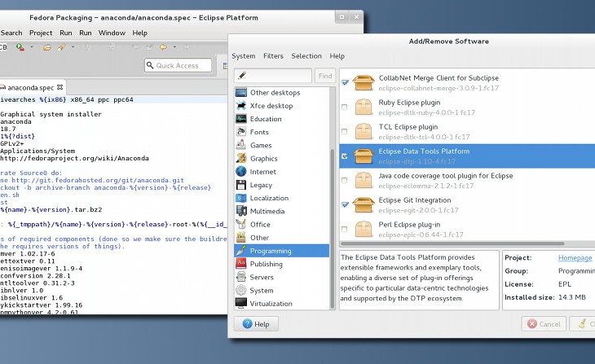Click the Eclipse Git Integration package icon
595x364 pixels.
click(x=362, y=204)
